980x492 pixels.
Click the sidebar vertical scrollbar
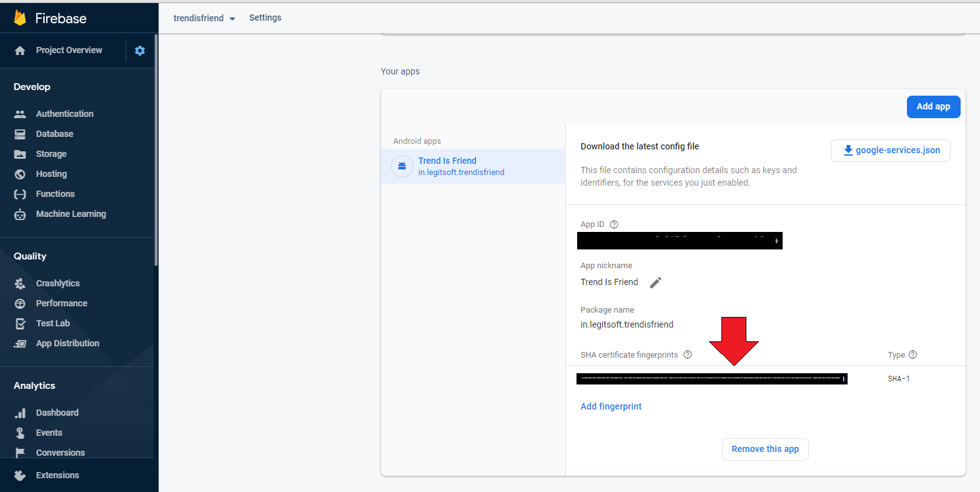156,150
